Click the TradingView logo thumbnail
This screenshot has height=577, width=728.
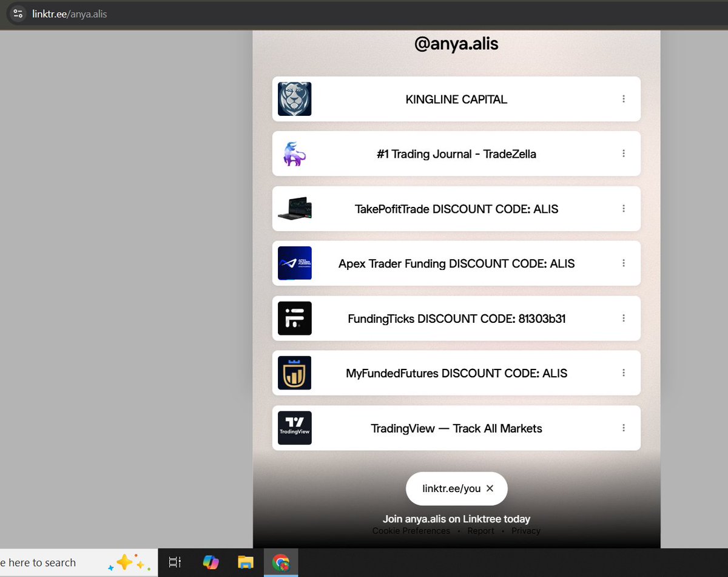click(x=295, y=428)
